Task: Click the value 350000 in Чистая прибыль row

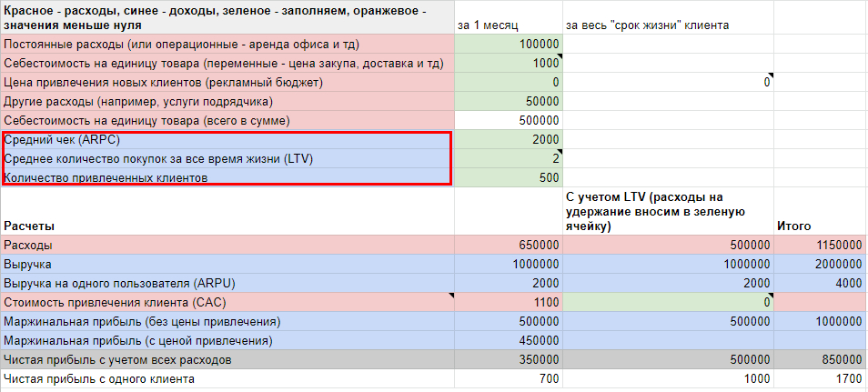Action: coord(509,359)
